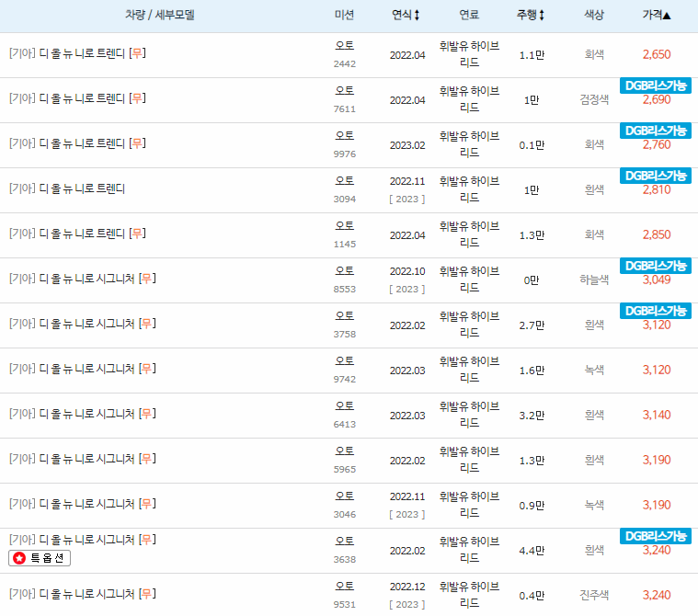Click 오토 link above plate 8553
698x616 pixels.
(345, 270)
